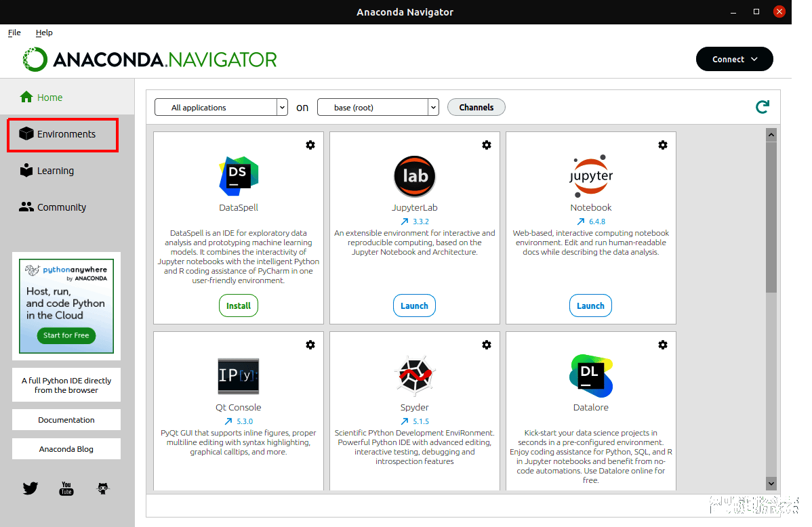Launch JupyterLab
The height and width of the screenshot is (527, 812).
click(x=414, y=305)
